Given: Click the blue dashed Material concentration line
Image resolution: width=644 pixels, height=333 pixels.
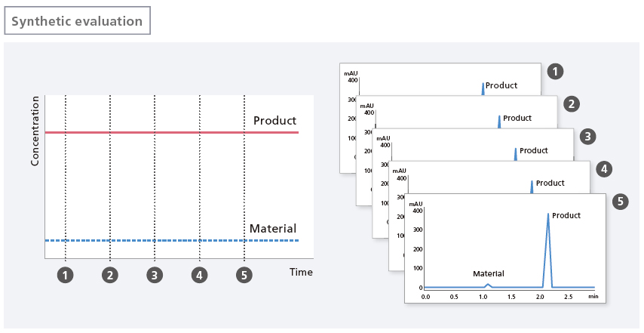Looking at the screenshot, I should [x=172, y=240].
